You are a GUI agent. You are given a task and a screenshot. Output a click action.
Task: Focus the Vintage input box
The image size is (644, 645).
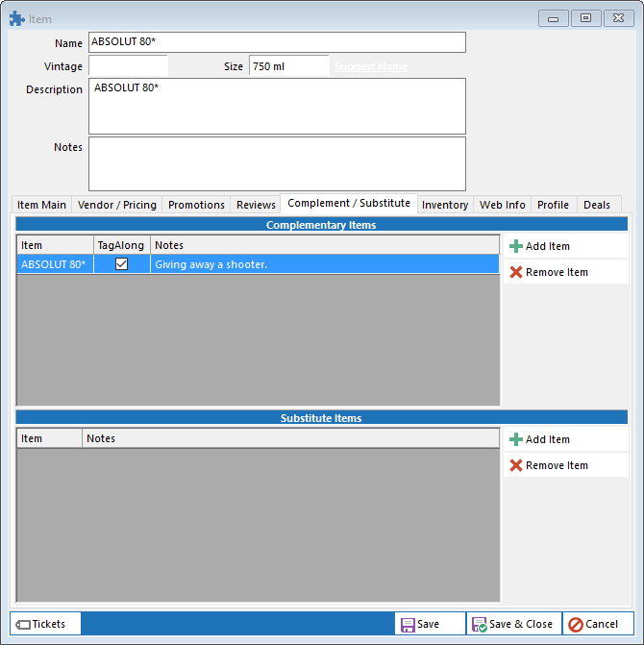pos(128,66)
